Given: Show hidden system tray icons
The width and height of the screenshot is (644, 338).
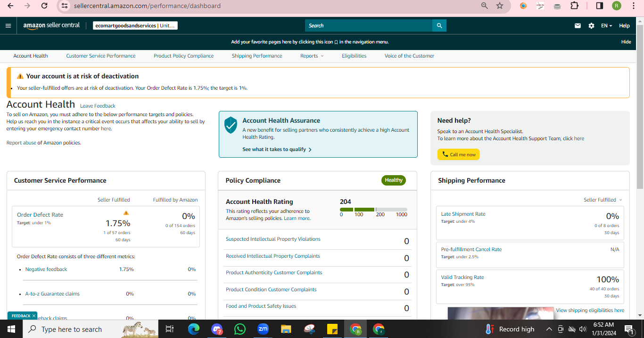Looking at the screenshot, I should 549,329.
